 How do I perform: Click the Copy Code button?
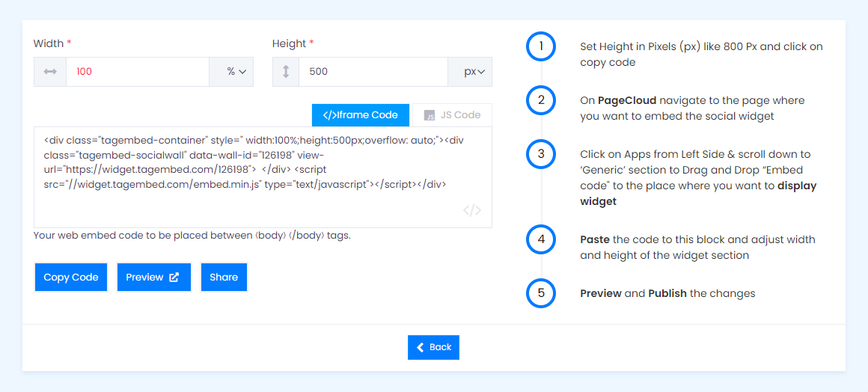pyautogui.click(x=71, y=278)
